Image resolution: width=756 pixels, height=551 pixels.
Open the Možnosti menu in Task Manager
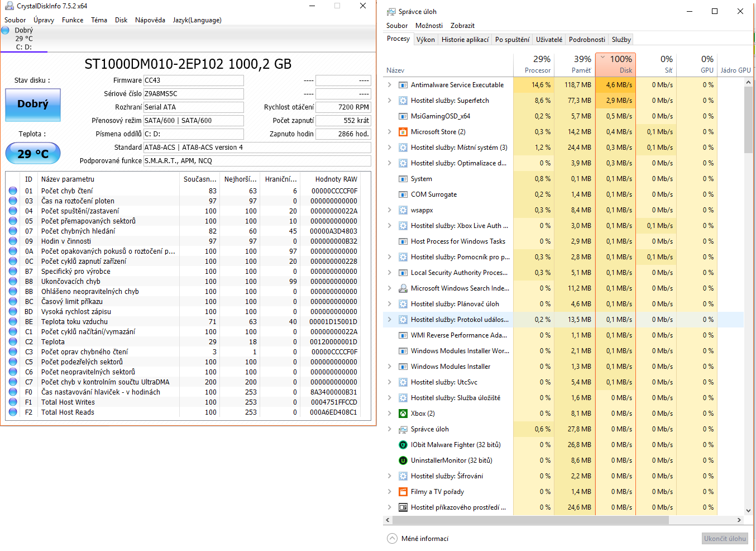point(429,26)
